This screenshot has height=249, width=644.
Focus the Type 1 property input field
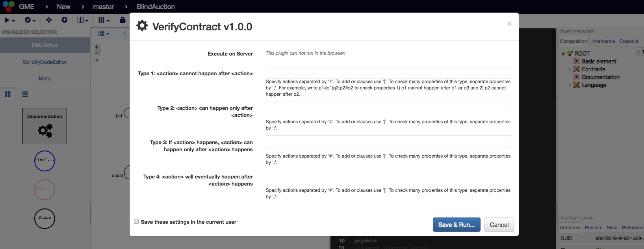pos(389,72)
